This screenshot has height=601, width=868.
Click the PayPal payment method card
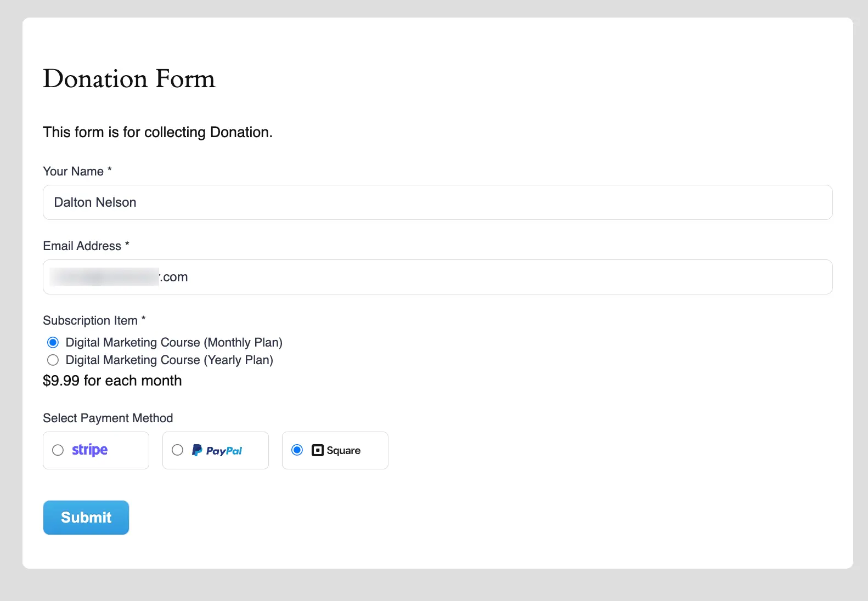tap(215, 450)
